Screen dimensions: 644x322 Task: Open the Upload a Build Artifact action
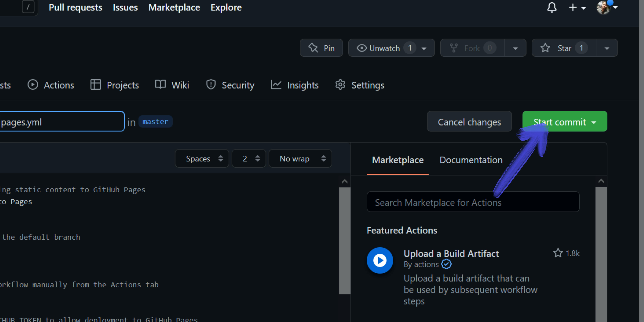451,254
